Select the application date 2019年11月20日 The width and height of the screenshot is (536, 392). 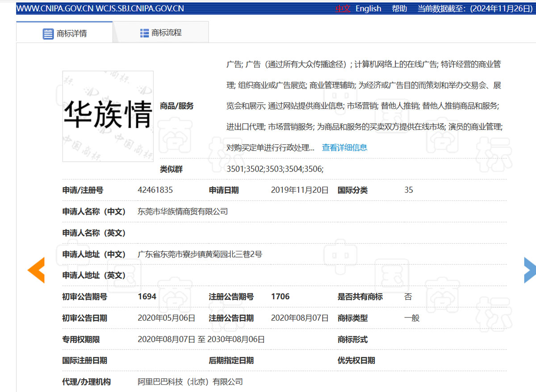[x=300, y=190]
